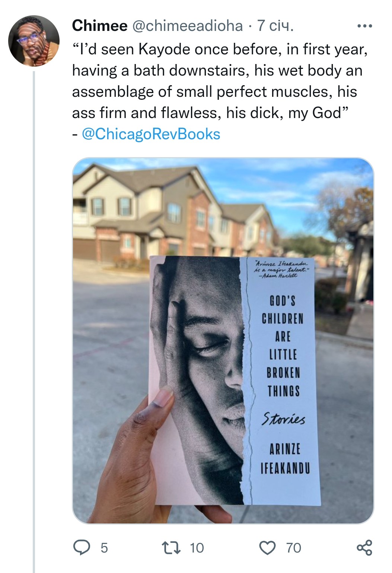
Task: Like the tweet with the heart icon
Action: (x=267, y=548)
